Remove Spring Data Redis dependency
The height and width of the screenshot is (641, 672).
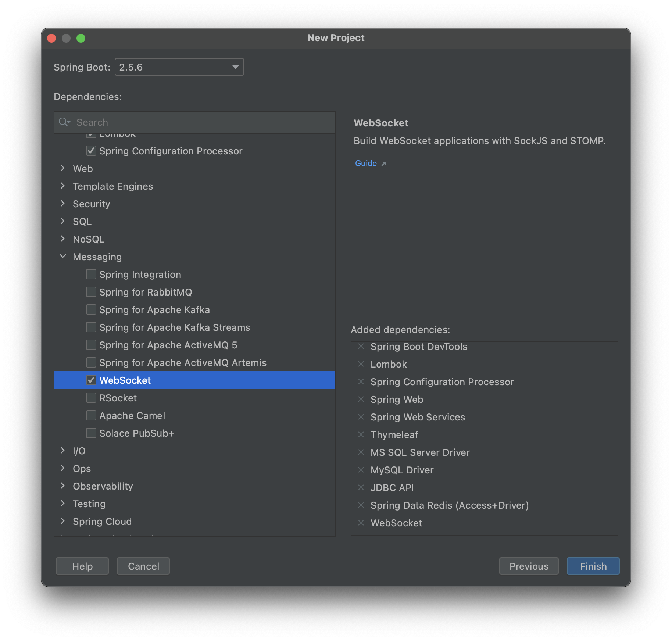(361, 505)
